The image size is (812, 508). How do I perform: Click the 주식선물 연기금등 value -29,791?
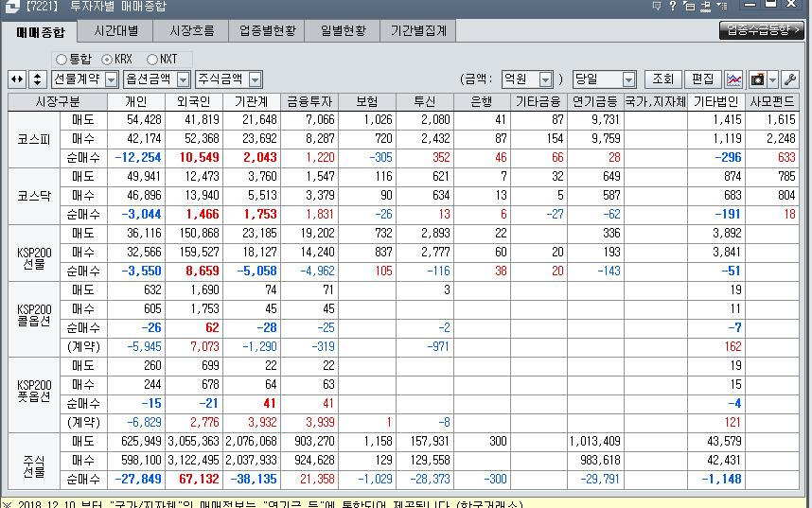coord(600,479)
